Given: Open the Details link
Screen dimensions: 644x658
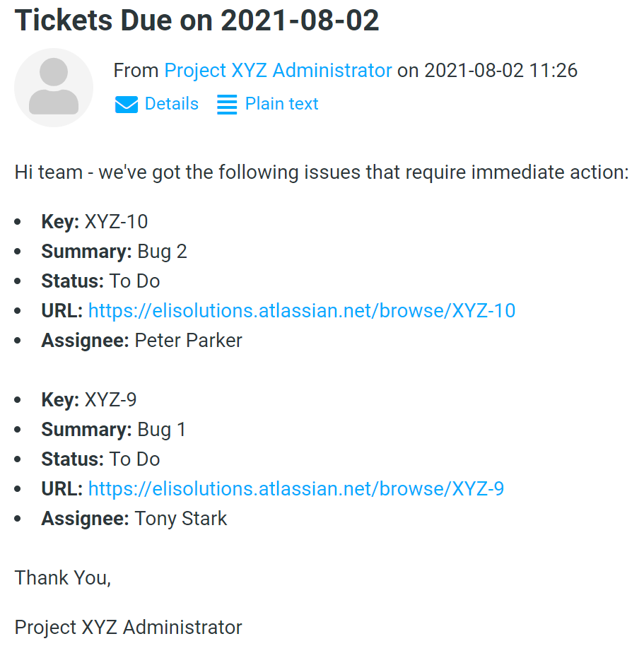Looking at the screenshot, I should 171,104.
